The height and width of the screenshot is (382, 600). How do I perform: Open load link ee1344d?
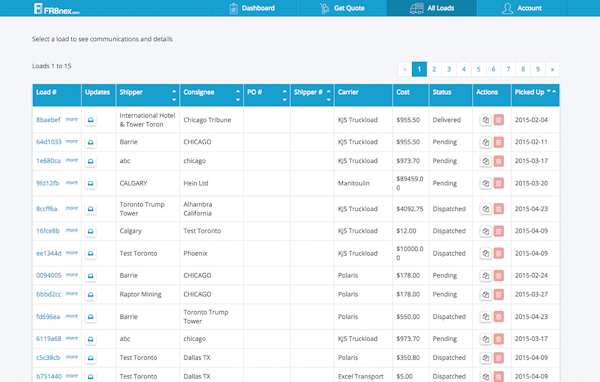pos(49,253)
